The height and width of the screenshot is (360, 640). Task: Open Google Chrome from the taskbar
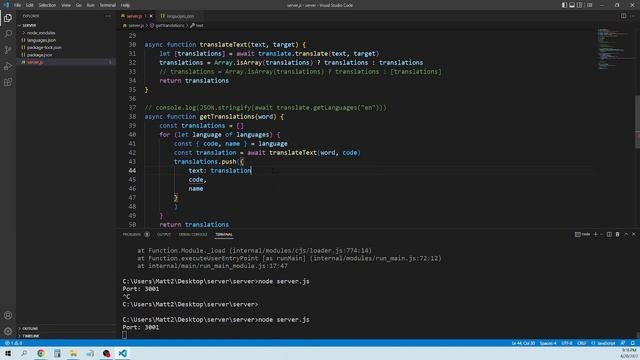click(41, 353)
